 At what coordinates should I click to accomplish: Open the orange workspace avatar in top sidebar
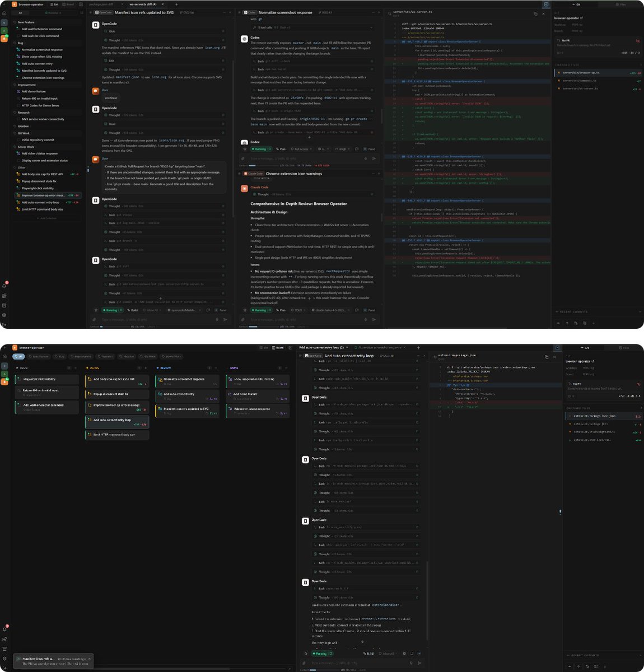[4, 38]
